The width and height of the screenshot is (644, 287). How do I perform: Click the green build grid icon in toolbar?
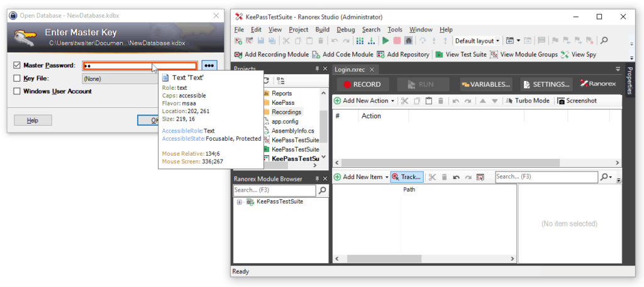coord(360,41)
